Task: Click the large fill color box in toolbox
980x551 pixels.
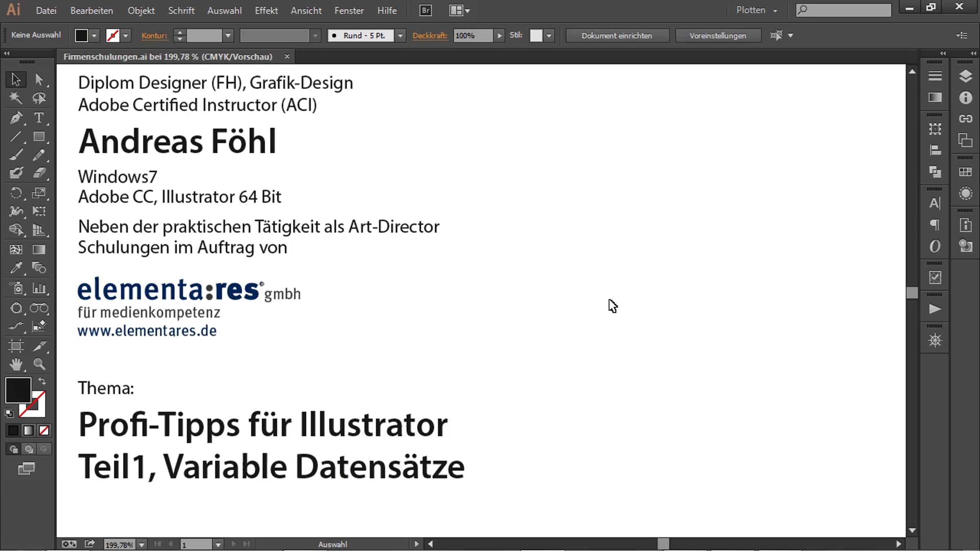Action: pos(18,390)
